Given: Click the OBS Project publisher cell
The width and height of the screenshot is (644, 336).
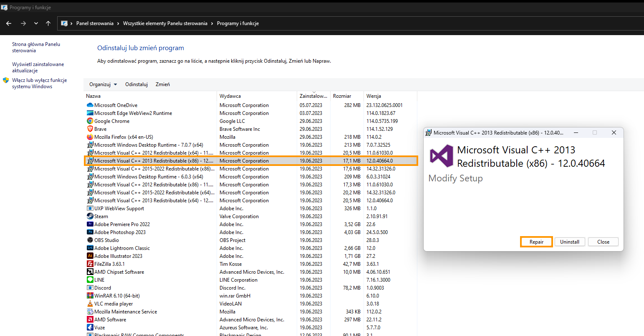Looking at the screenshot, I should [232, 240].
